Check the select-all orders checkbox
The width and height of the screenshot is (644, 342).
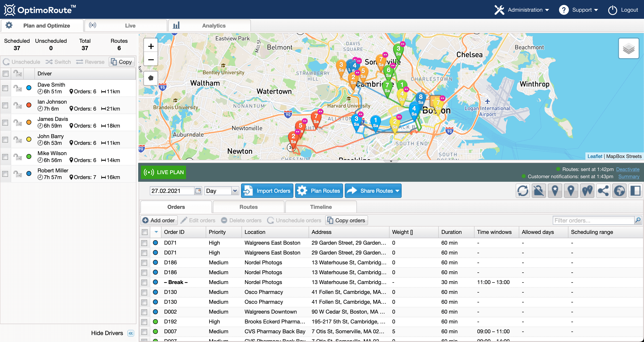(x=144, y=232)
